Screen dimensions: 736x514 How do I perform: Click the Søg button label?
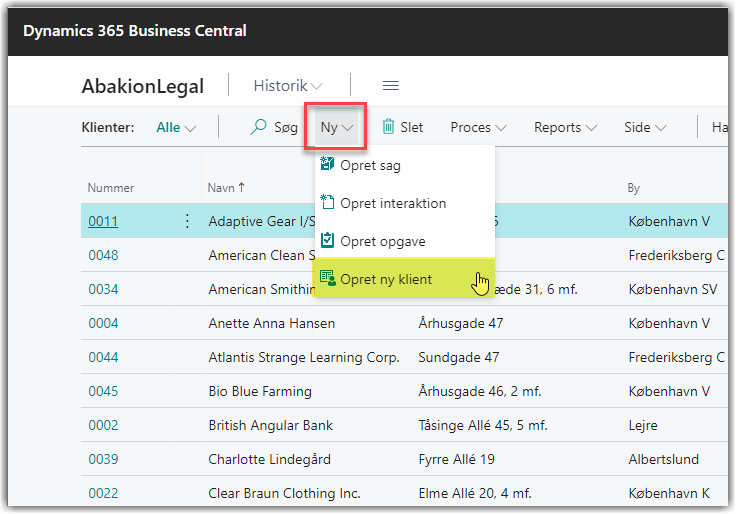[286, 127]
